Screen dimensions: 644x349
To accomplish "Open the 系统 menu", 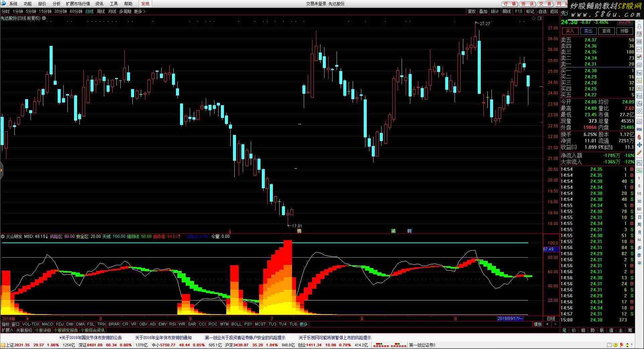I will pyautogui.click(x=13, y=4).
